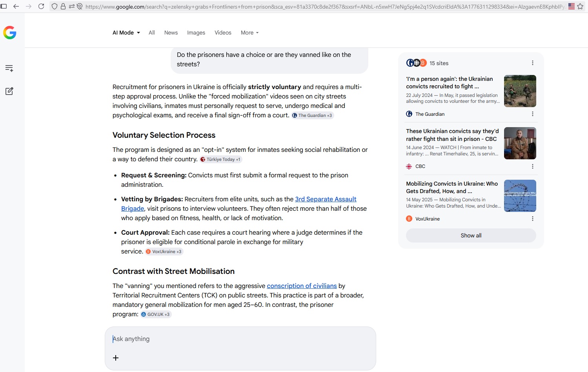Click The Guardian favicon in the source card
588x372 pixels.
click(x=409, y=114)
